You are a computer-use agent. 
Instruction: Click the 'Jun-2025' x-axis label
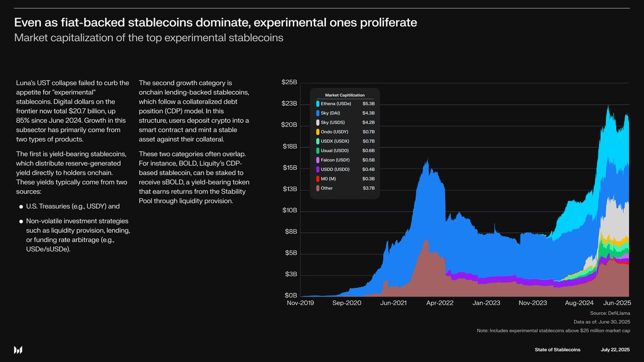click(617, 303)
